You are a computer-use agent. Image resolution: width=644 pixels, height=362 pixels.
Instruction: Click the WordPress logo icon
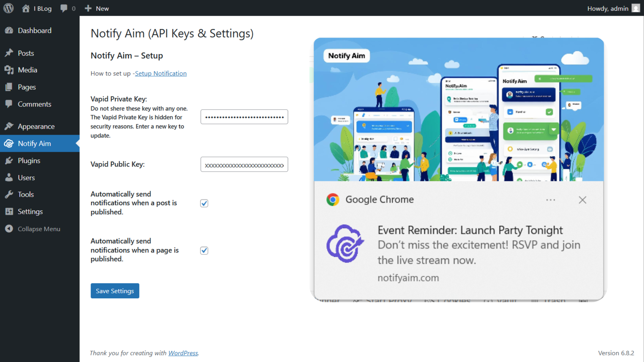[x=8, y=8]
